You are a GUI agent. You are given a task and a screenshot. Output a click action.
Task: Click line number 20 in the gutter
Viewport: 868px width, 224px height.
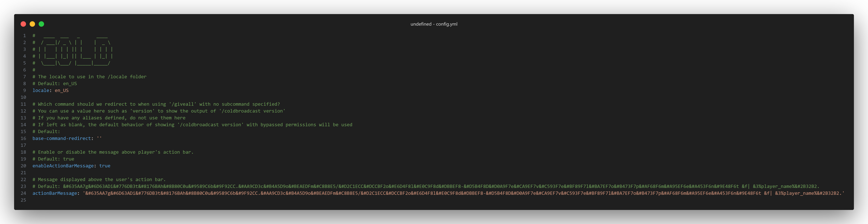pyautogui.click(x=23, y=166)
